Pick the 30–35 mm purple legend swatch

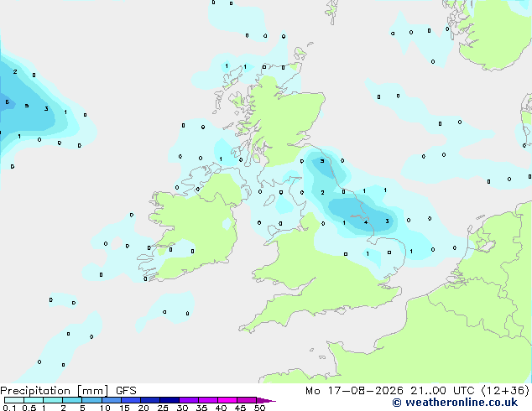[x=189, y=400]
